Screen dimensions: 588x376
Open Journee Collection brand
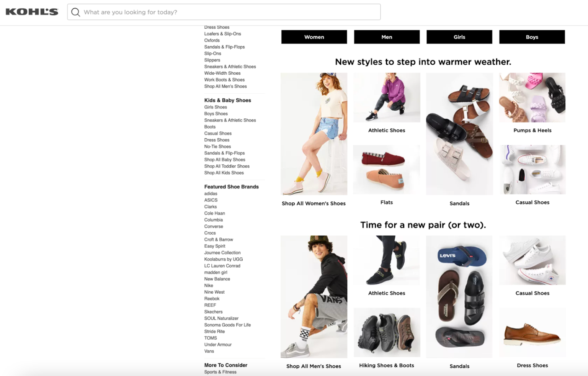coord(222,253)
